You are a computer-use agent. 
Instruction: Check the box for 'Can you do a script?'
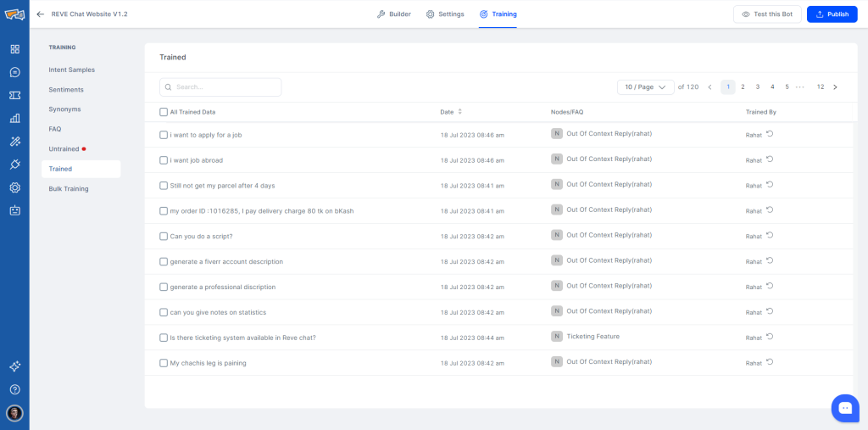click(x=164, y=236)
